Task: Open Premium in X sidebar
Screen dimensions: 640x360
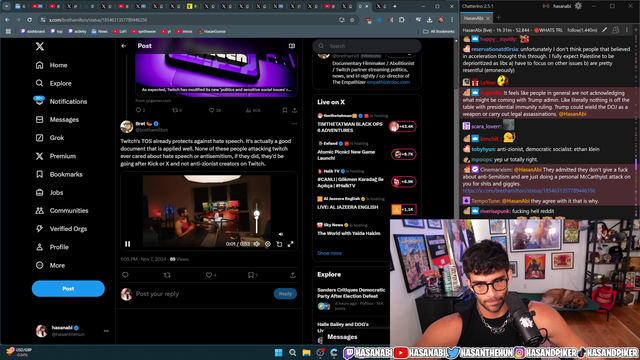Action: coord(56,156)
